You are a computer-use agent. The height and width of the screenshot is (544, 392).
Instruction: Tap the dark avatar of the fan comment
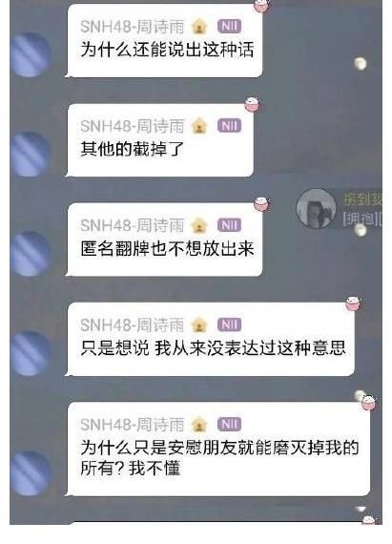coord(316,208)
